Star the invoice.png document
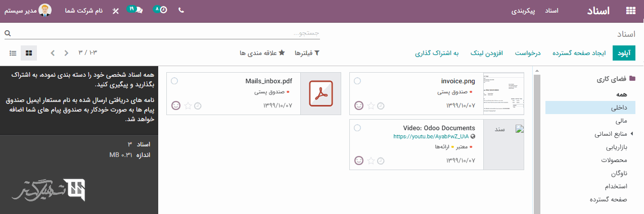644x214 pixels. (371, 105)
